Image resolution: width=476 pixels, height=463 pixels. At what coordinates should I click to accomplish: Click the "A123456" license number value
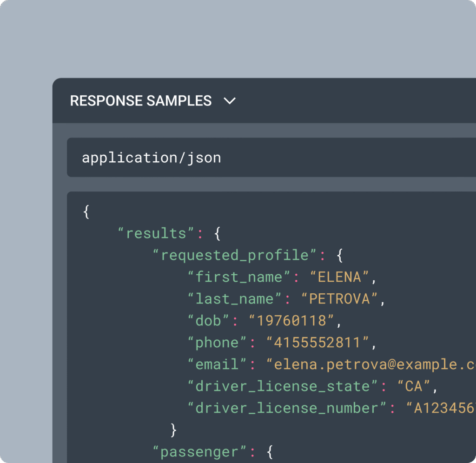coord(441,408)
